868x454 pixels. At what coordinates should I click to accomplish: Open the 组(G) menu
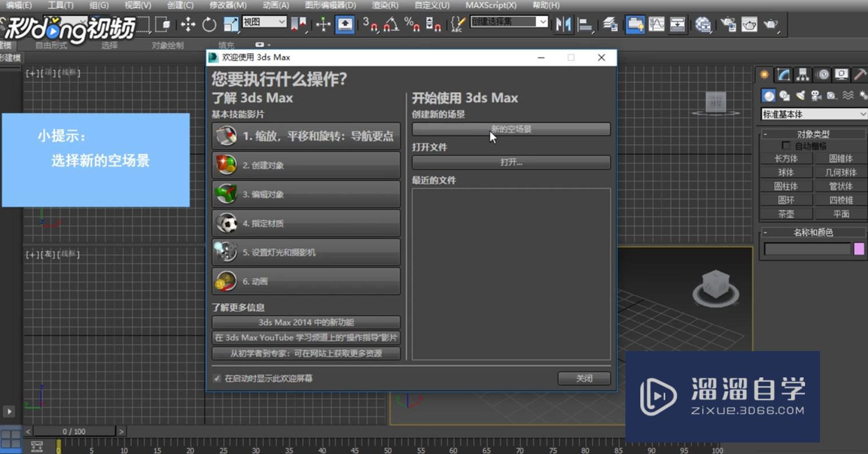99,5
